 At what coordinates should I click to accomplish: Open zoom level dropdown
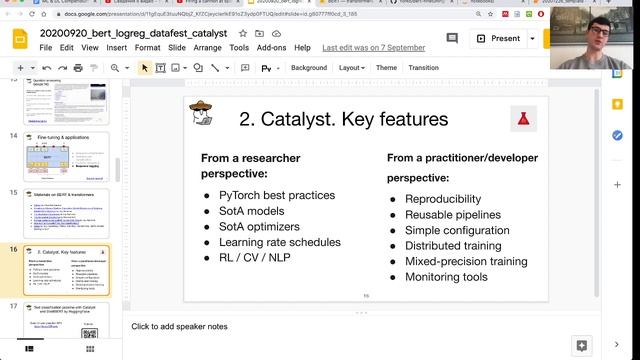[127, 68]
